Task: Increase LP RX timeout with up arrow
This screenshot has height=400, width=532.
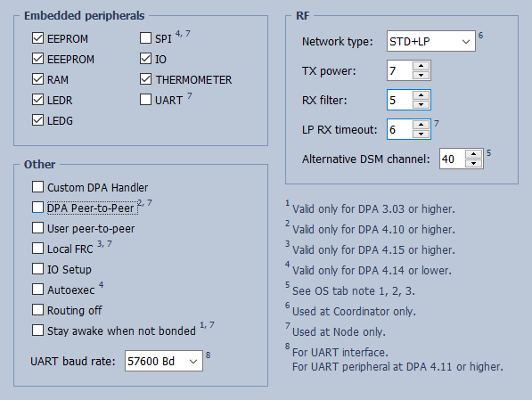Action: point(421,125)
